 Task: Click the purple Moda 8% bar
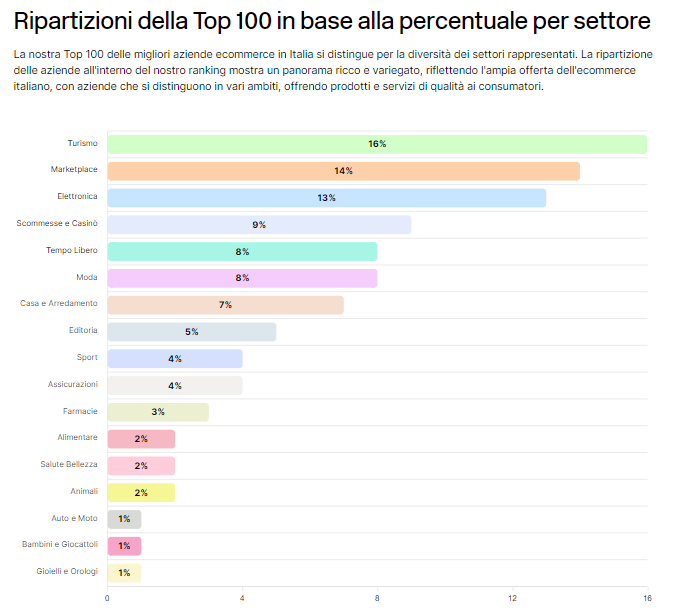click(x=242, y=278)
